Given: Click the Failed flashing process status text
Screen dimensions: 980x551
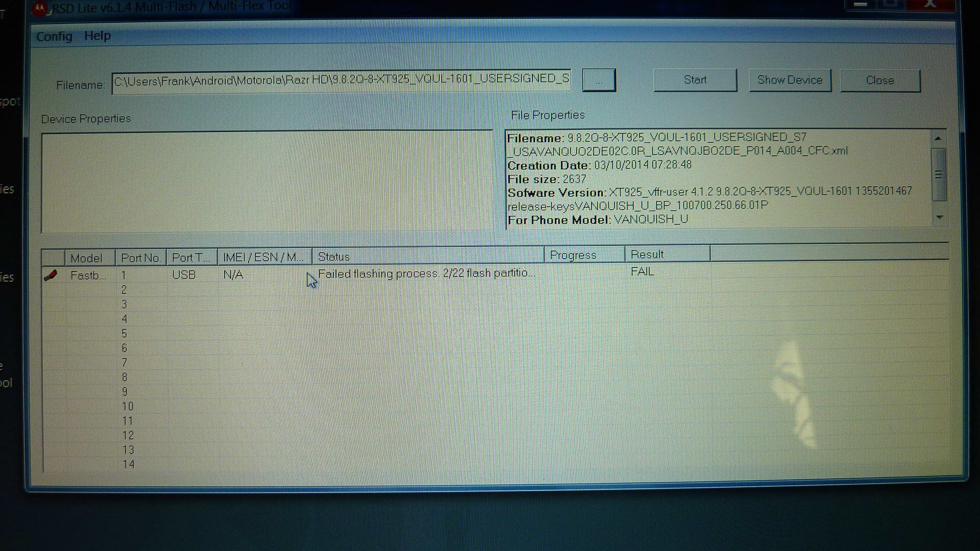Looking at the screenshot, I should tap(427, 273).
